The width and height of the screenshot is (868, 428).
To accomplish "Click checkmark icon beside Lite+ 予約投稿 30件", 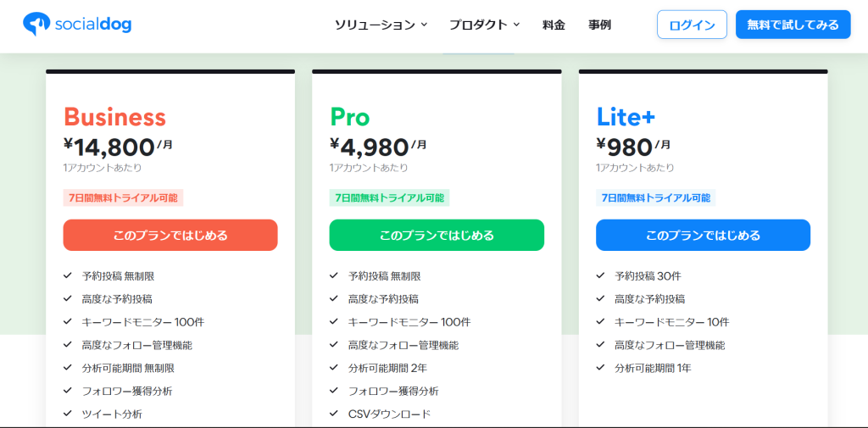I will coord(601,275).
